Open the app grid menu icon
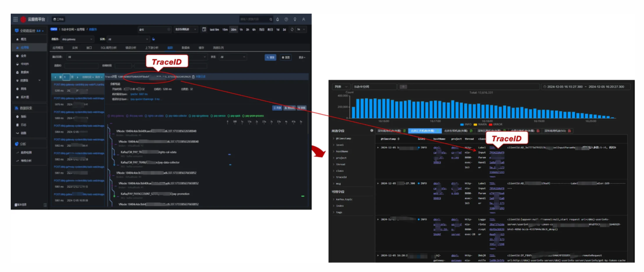Image resolution: width=644 pixels, height=272 pixels. 15,19
